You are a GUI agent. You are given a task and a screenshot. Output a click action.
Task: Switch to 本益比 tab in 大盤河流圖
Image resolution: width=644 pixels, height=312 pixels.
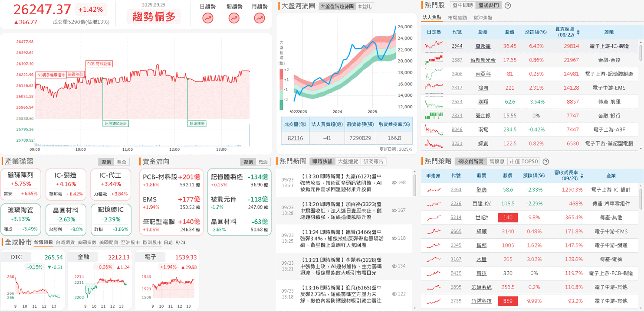[364, 6]
